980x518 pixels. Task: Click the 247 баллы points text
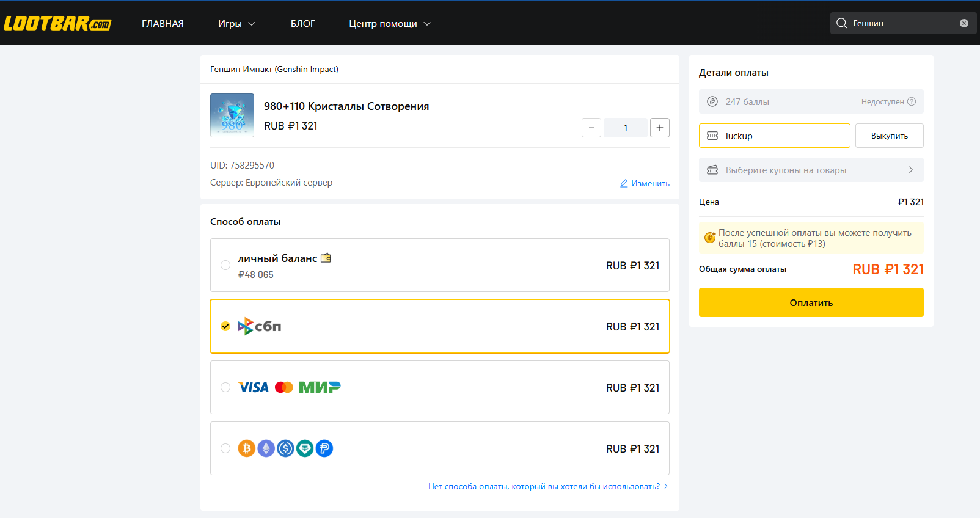(747, 101)
